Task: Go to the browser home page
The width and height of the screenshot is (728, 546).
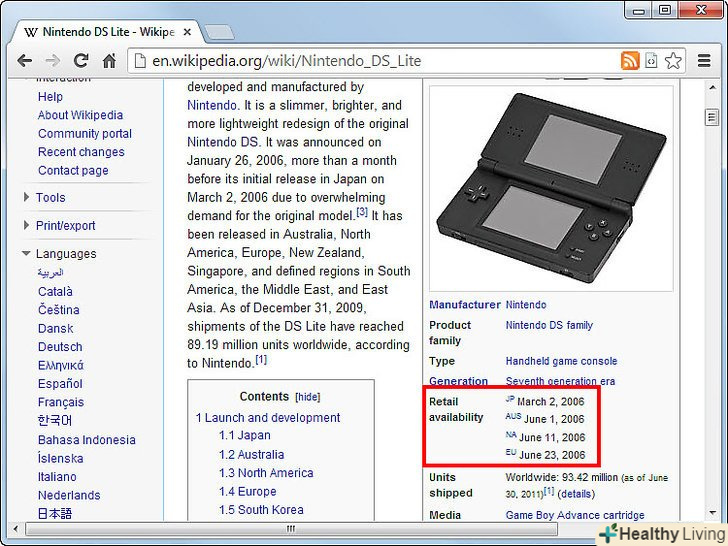Action: tap(109, 61)
